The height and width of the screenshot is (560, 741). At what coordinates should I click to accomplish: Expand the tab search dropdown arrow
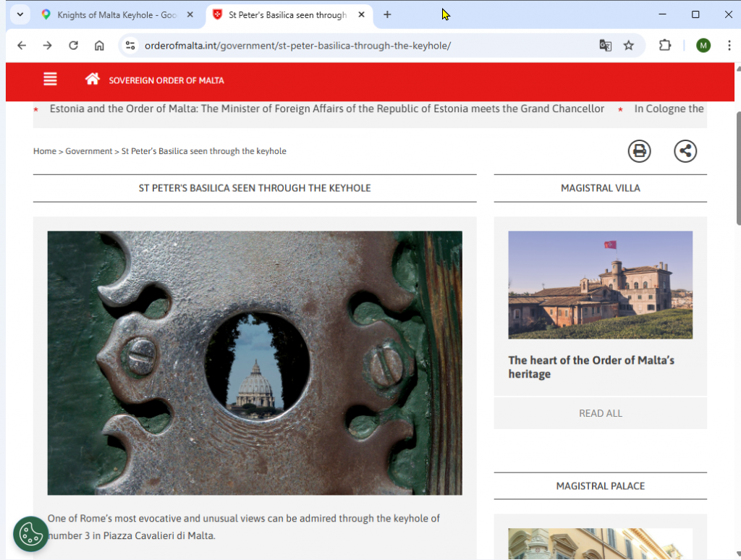coord(20,14)
